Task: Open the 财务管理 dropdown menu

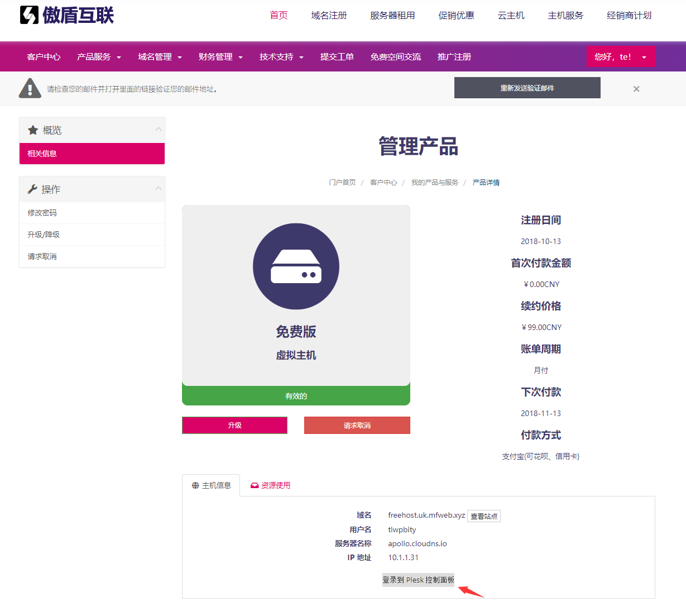Action: tap(220, 57)
